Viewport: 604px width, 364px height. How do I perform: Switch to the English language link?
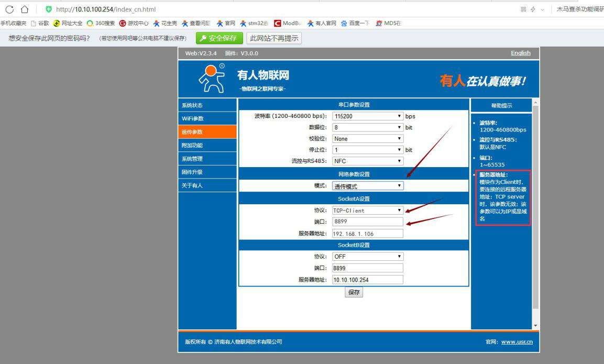pyautogui.click(x=520, y=53)
